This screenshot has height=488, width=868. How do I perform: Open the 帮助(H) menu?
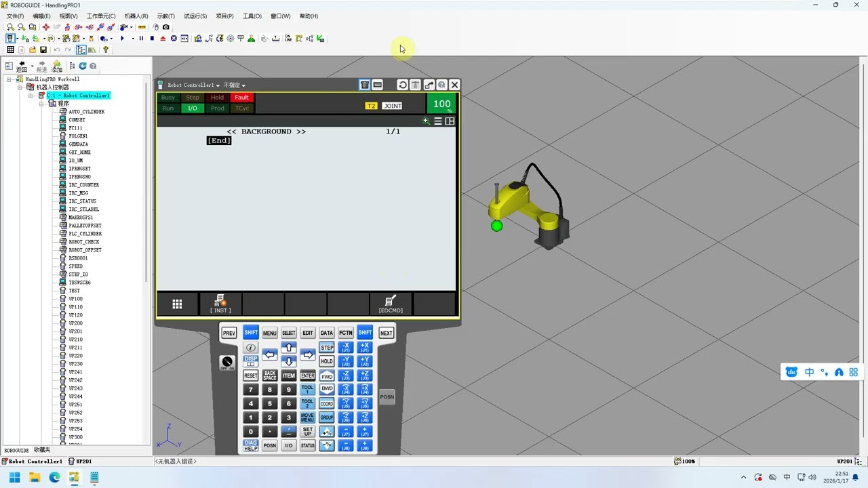(309, 16)
